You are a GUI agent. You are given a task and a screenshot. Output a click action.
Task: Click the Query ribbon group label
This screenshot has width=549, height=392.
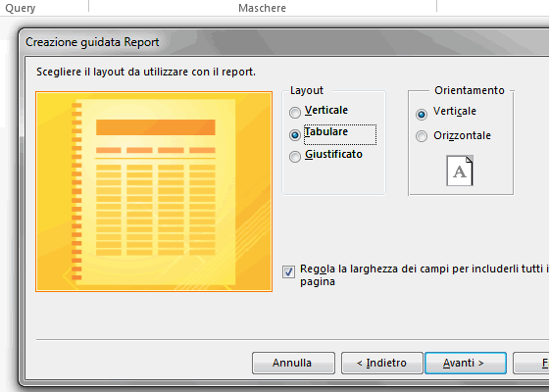[21, 8]
